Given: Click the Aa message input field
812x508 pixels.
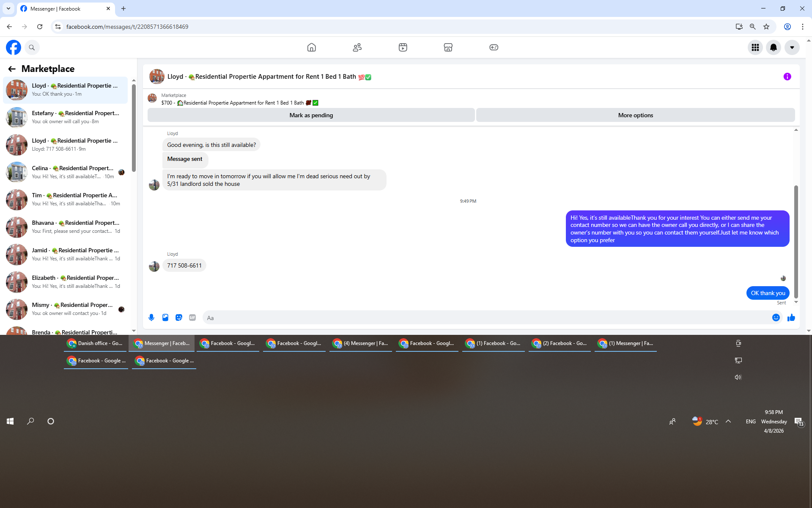Looking at the screenshot, I should [x=486, y=318].
